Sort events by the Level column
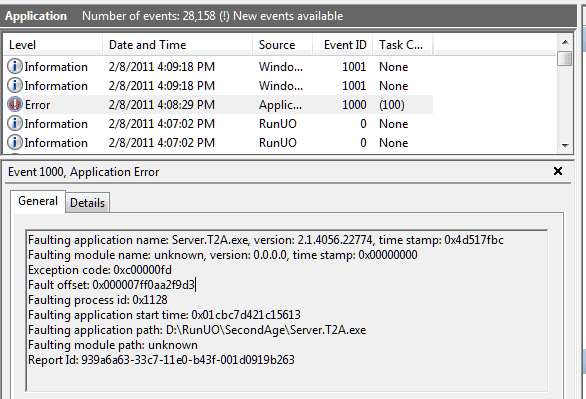The height and width of the screenshot is (399, 586). (x=53, y=45)
